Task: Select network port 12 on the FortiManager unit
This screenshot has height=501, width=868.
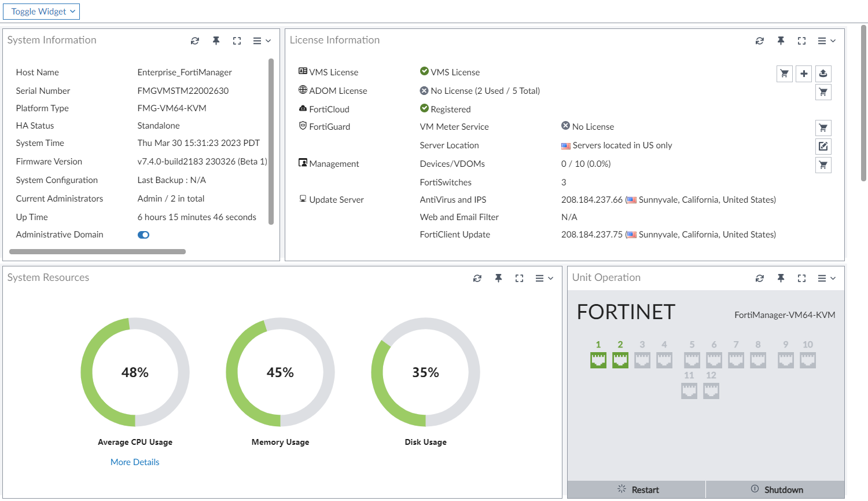Action: (x=711, y=390)
